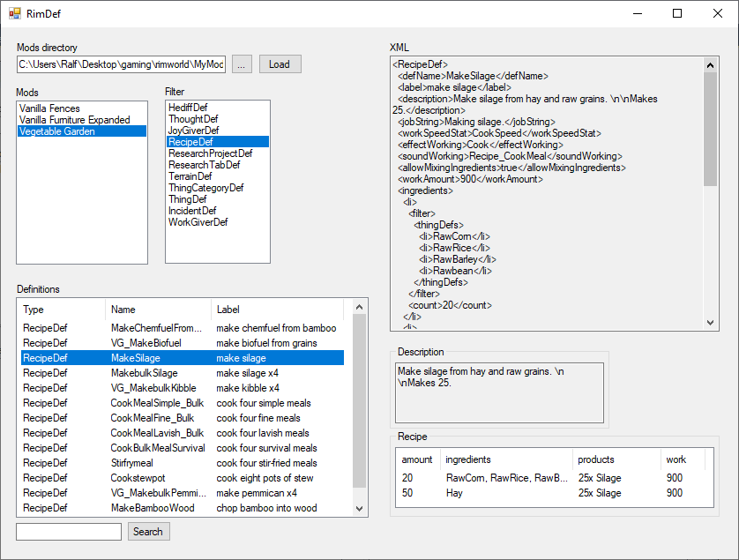Click the Recipe table work column header

coord(683,459)
